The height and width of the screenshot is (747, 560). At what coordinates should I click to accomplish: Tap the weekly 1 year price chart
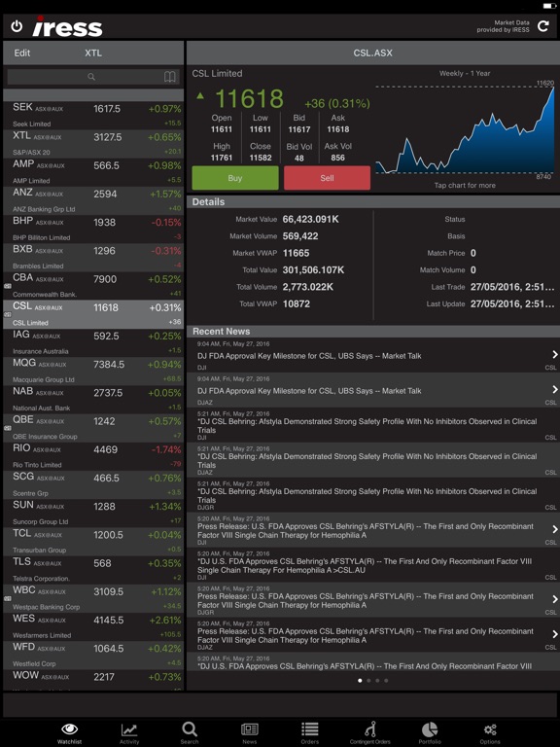tap(465, 129)
